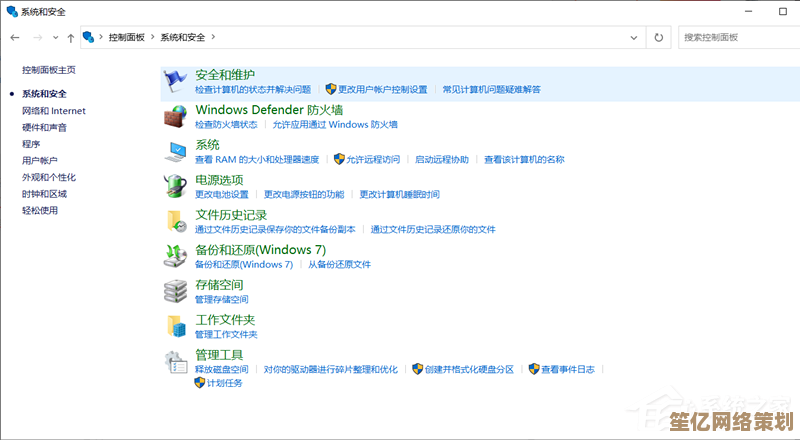Viewport: 800px width, 440px height.
Task: Select 系统和安全 in the sidebar
Action: [x=44, y=94]
